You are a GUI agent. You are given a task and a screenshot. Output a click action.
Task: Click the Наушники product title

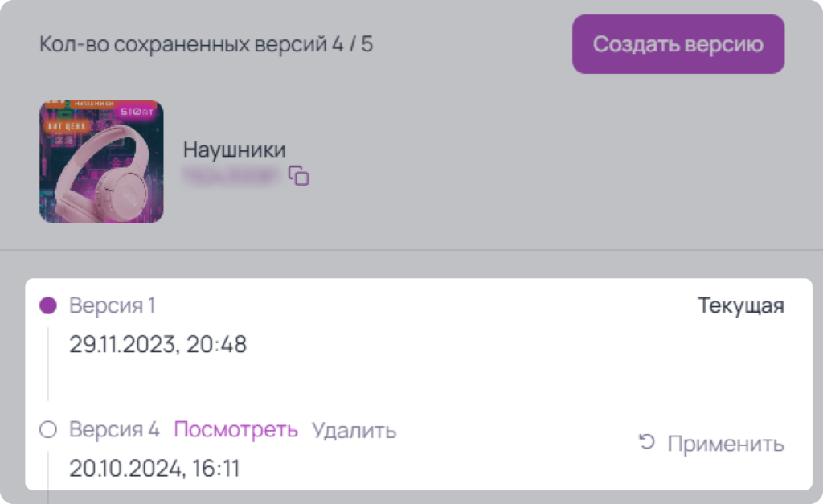point(234,150)
